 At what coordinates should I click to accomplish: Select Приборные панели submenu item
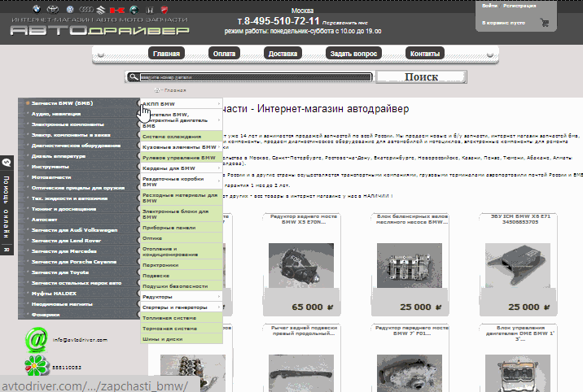click(x=182, y=228)
